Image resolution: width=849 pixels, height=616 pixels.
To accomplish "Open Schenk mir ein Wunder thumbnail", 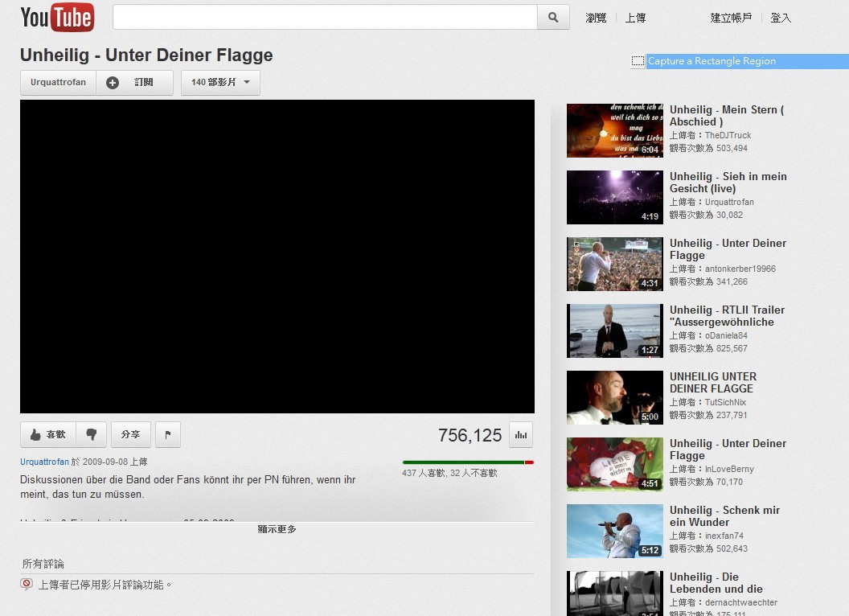I will [x=614, y=531].
